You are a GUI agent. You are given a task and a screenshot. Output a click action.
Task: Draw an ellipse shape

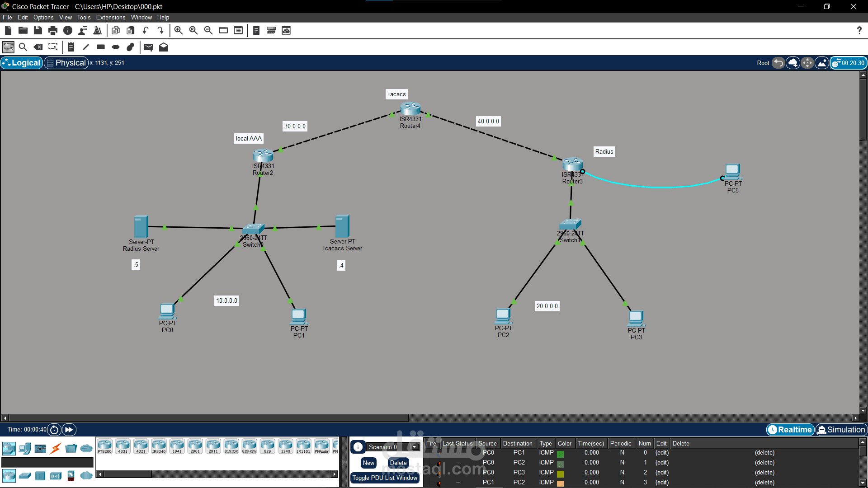click(x=116, y=47)
